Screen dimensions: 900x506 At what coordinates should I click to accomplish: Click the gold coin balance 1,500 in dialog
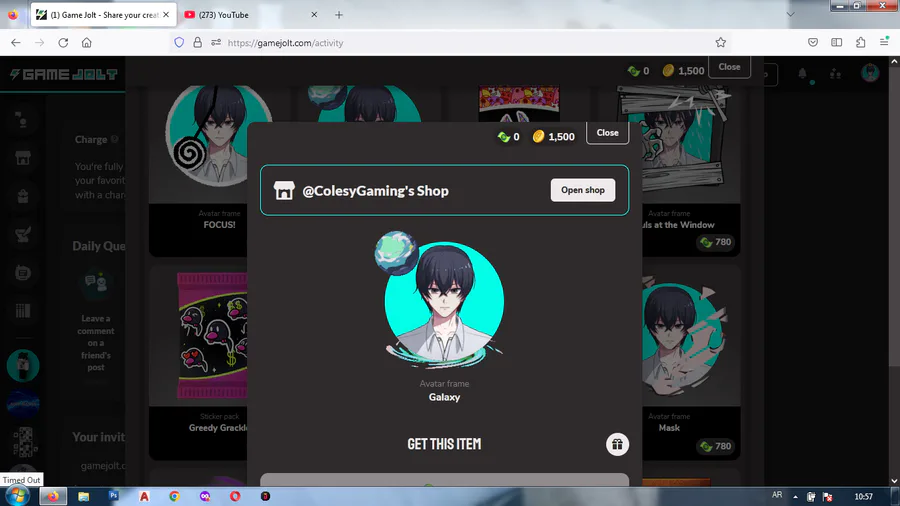point(554,137)
